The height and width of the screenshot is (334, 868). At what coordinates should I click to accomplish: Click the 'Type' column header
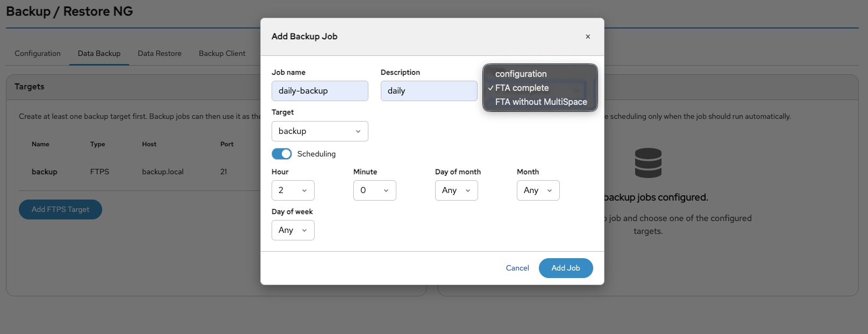pos(98,144)
